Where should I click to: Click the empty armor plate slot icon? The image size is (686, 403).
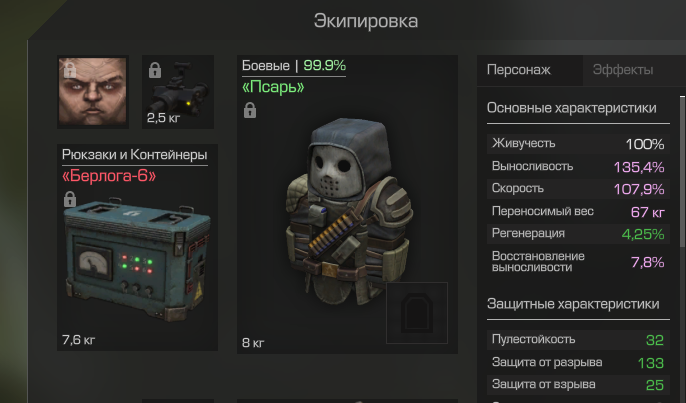[x=417, y=313]
